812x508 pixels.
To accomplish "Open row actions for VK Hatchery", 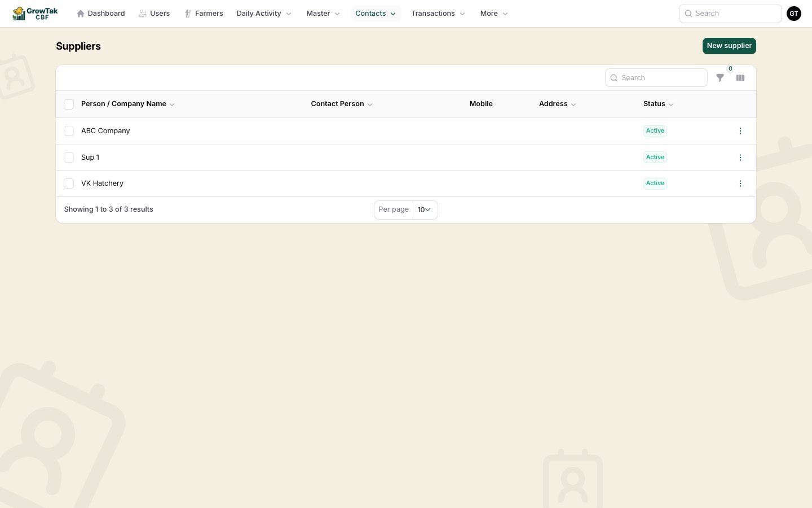I will pos(740,183).
